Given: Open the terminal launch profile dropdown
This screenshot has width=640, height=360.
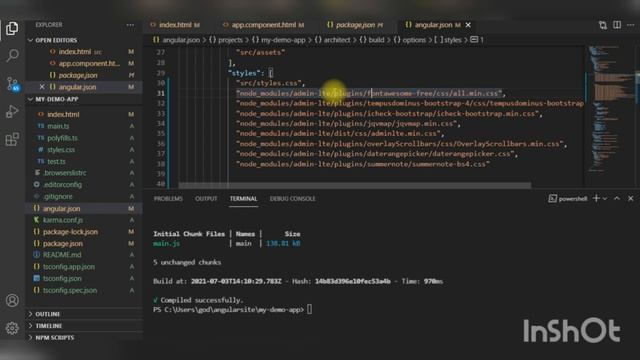Looking at the screenshot, I should pyautogui.click(x=605, y=198).
